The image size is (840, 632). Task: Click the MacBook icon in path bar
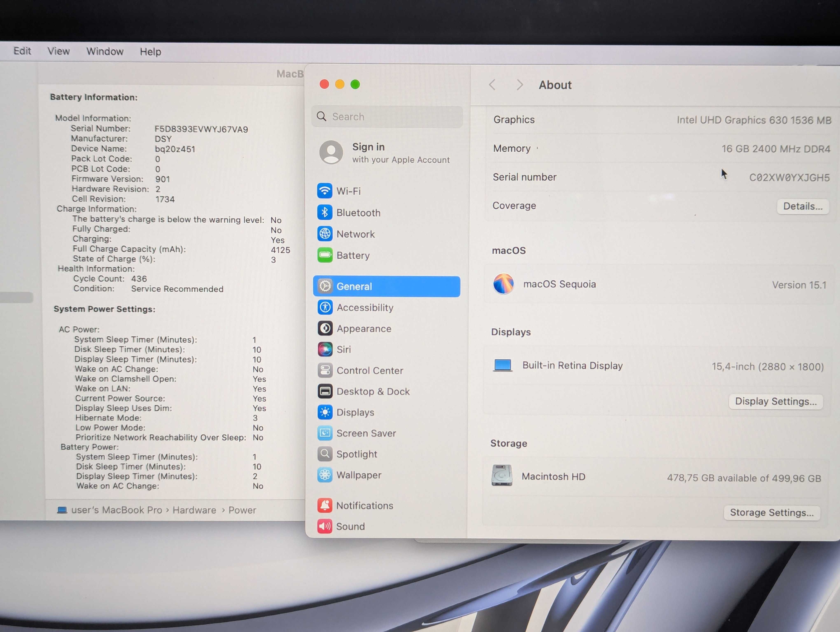(62, 510)
